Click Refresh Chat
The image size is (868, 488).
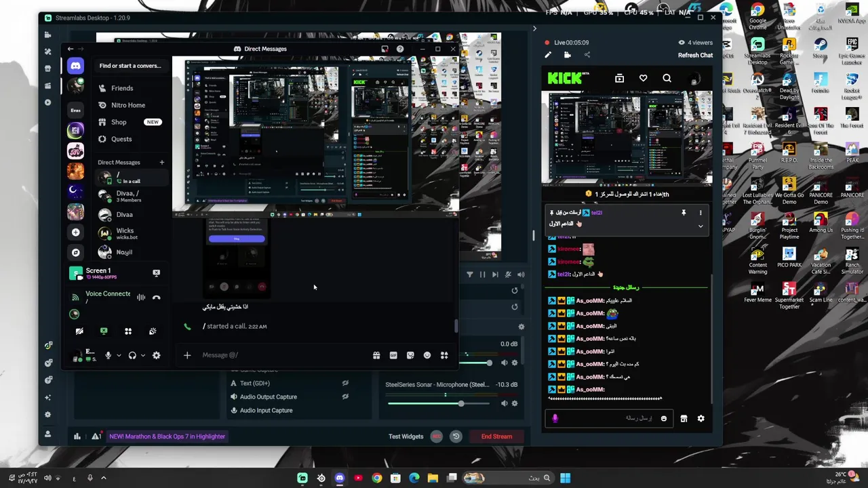(695, 56)
